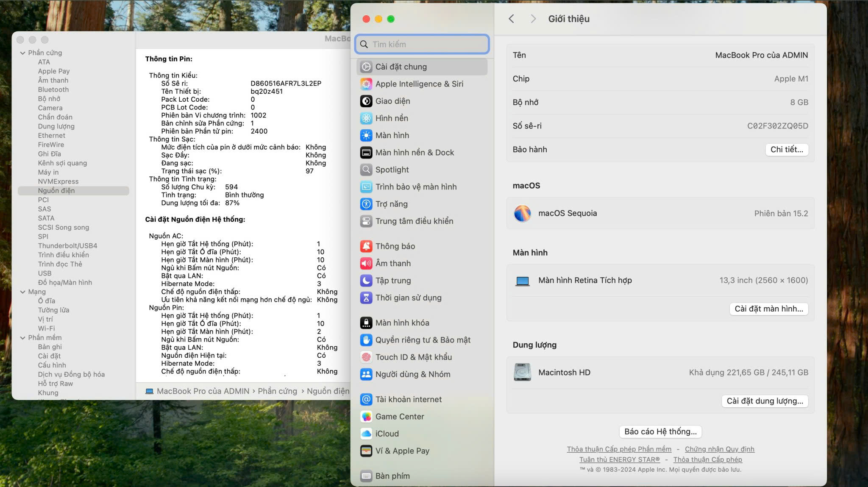Select the Giao diện icon
This screenshot has width=868, height=487.
click(x=366, y=101)
